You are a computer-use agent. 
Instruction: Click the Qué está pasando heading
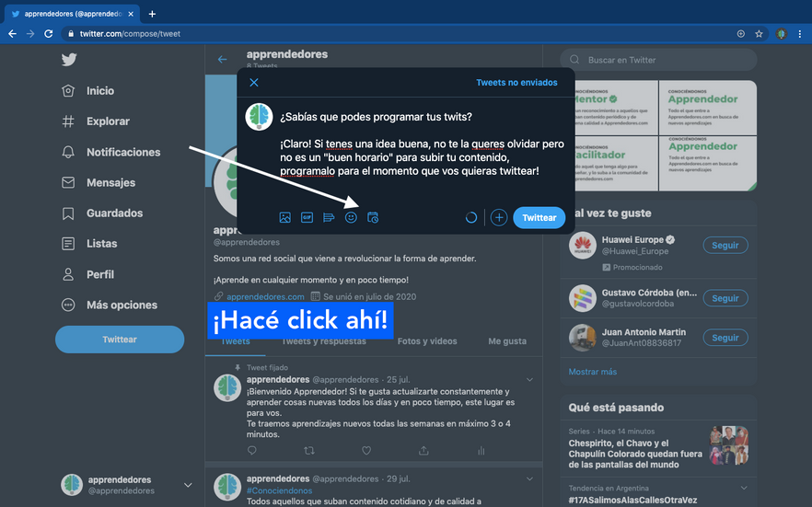pos(616,407)
